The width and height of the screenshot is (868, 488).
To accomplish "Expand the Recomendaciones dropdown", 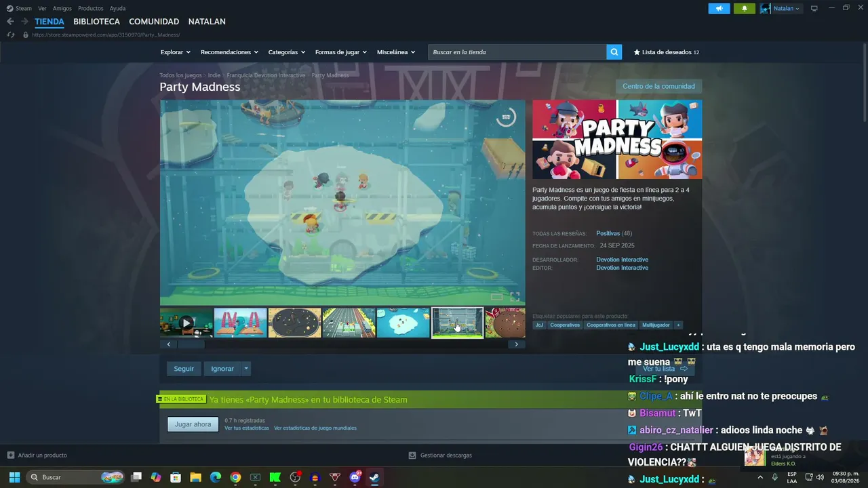I will (229, 52).
